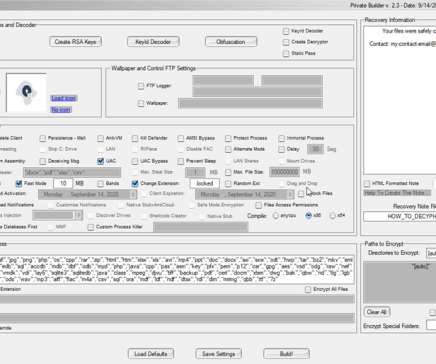Click the Obfuscation button
436x364 pixels.
coord(231,42)
